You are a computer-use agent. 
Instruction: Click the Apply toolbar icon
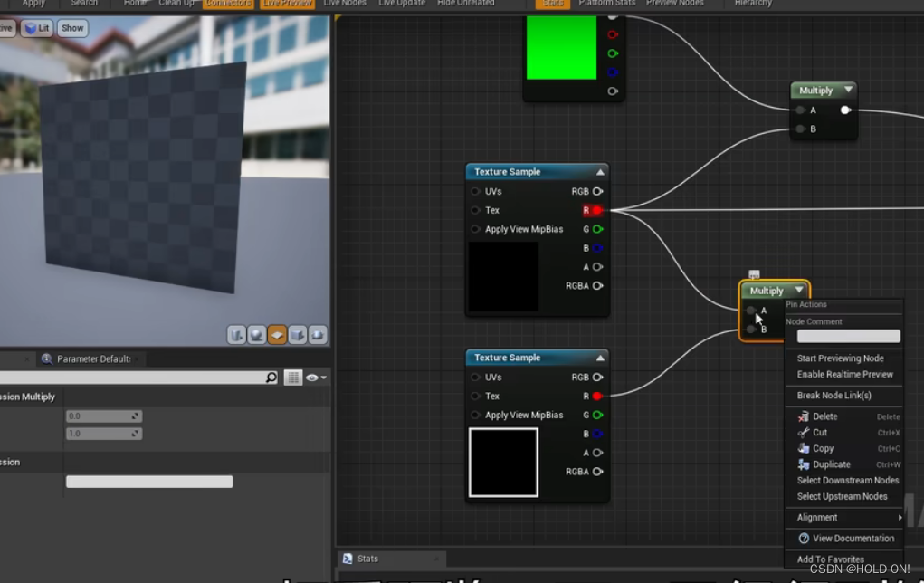[x=33, y=4]
